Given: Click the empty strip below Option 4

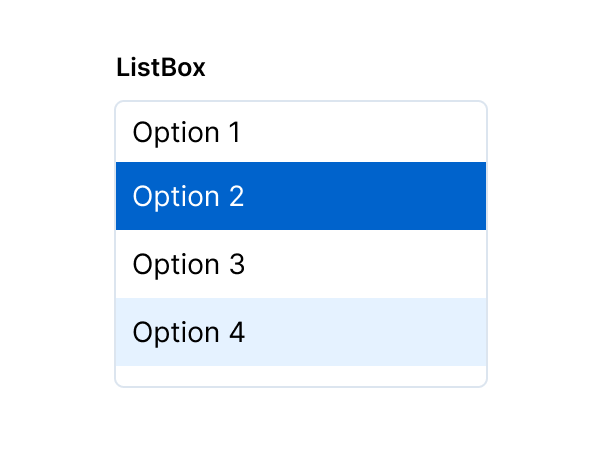Looking at the screenshot, I should 300,375.
